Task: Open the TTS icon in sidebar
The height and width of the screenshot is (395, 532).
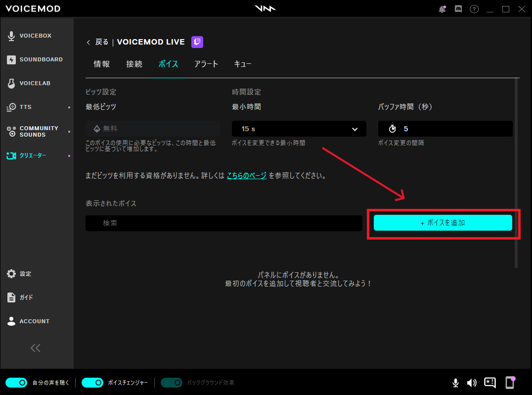Action: [x=11, y=107]
